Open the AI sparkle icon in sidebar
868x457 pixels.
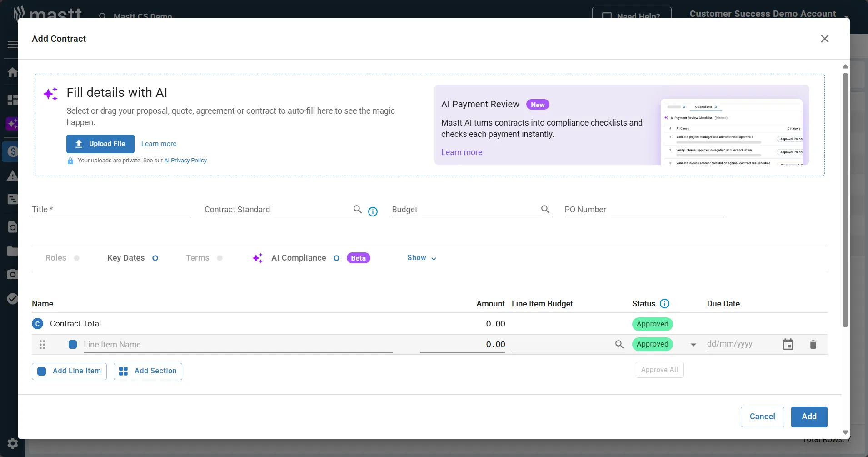pos(12,124)
